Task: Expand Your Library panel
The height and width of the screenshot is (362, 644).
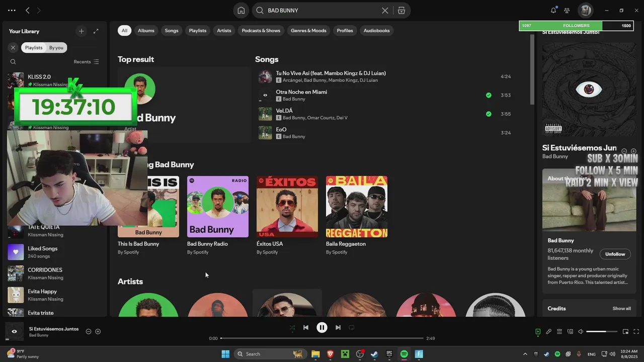Action: coord(96,31)
